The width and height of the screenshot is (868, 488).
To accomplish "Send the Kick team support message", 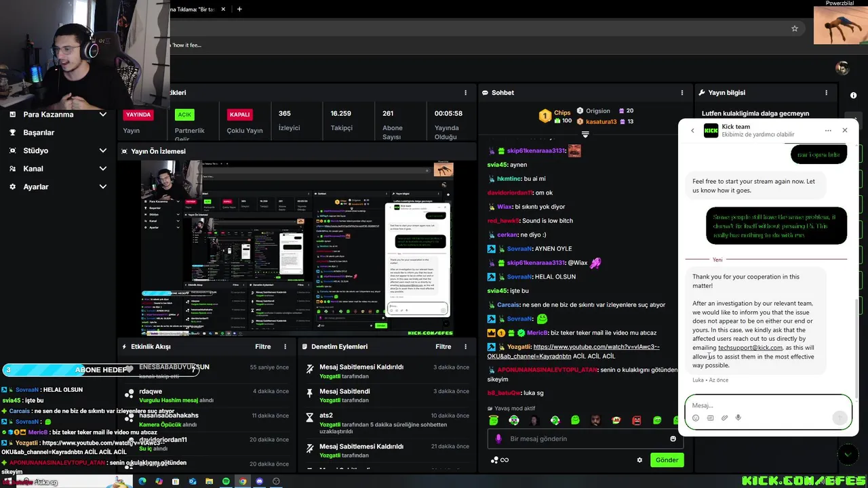I will 840,418.
